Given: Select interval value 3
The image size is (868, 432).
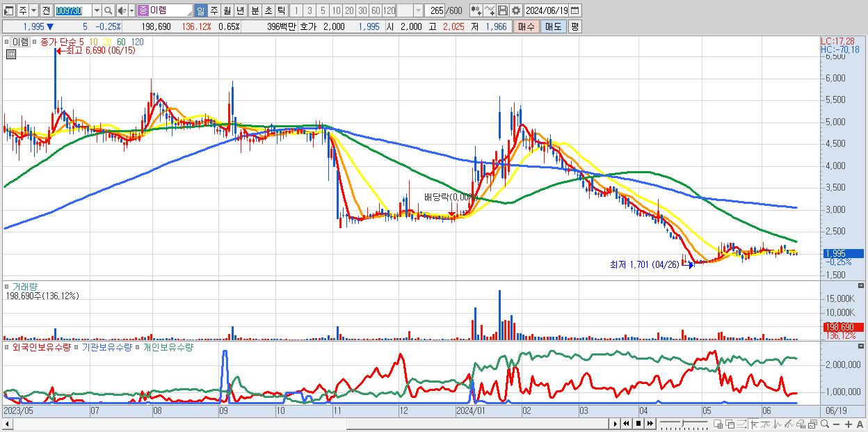Looking at the screenshot, I should [310, 10].
